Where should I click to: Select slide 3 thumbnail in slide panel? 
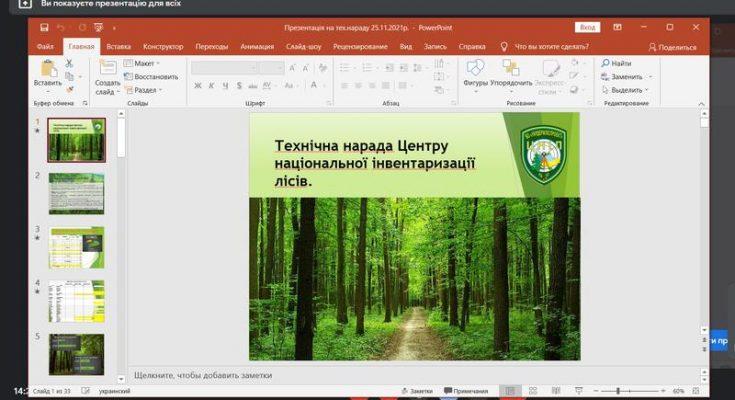pos(77,246)
